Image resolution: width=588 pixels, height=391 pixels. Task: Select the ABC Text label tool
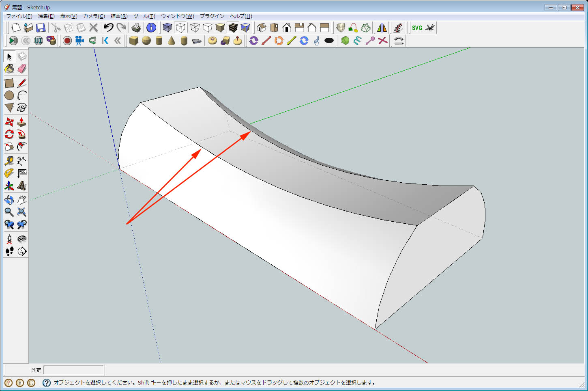click(22, 173)
